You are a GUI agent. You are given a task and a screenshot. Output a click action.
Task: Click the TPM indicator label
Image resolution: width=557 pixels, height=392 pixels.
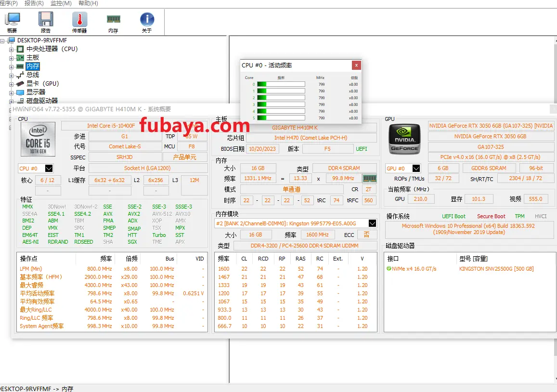[520, 216]
